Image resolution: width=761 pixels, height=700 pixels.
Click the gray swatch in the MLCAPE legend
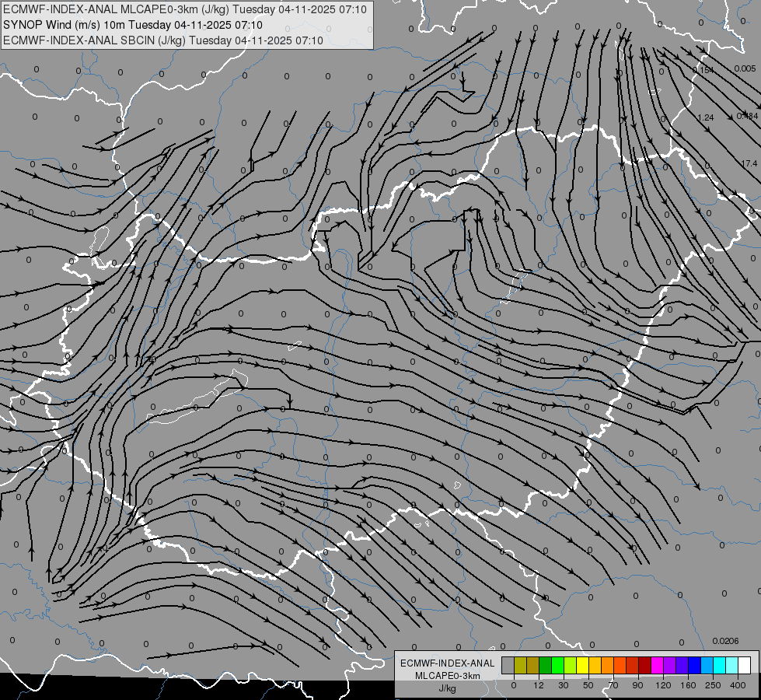coord(508,665)
